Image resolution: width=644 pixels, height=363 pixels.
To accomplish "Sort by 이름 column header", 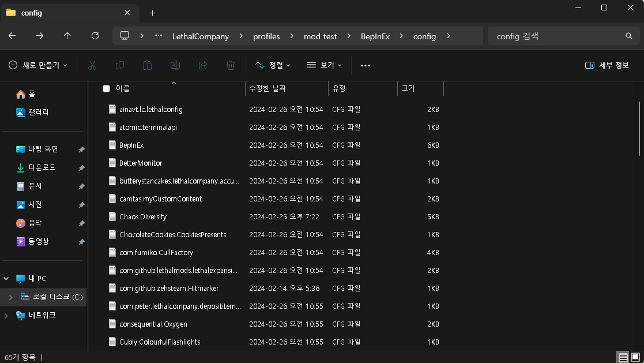I will tap(123, 88).
